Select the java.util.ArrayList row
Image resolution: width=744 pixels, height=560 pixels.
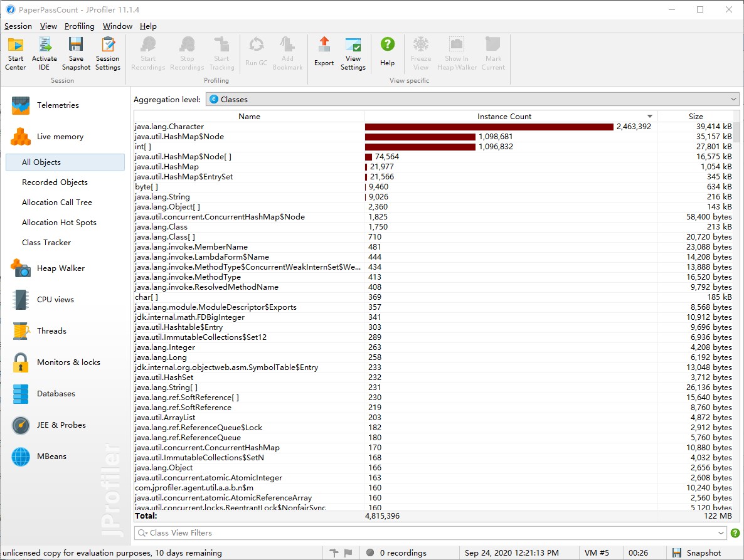point(433,418)
